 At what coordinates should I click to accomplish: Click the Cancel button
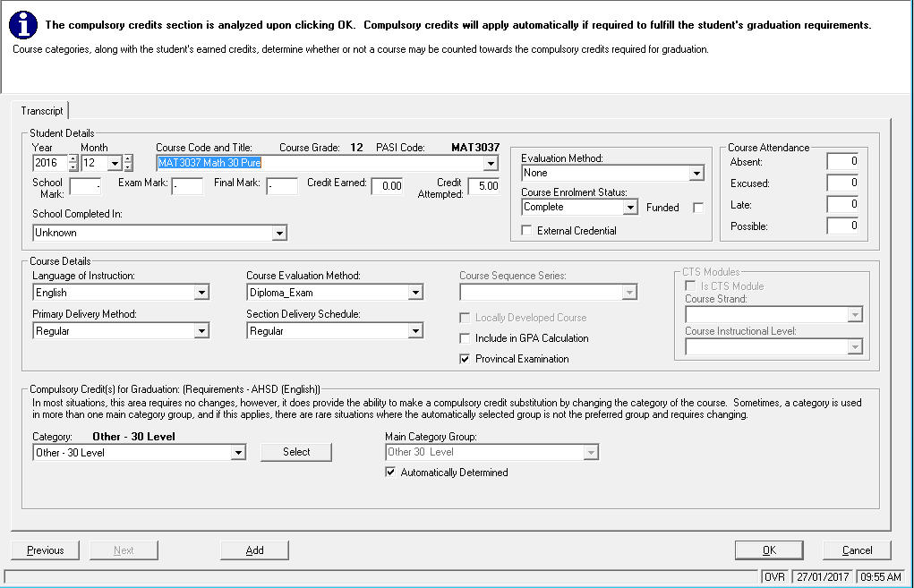click(857, 550)
